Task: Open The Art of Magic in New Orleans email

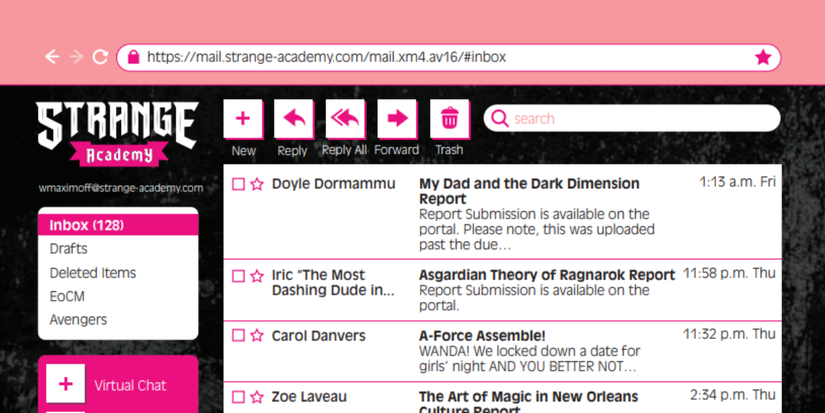Action: tap(528, 402)
